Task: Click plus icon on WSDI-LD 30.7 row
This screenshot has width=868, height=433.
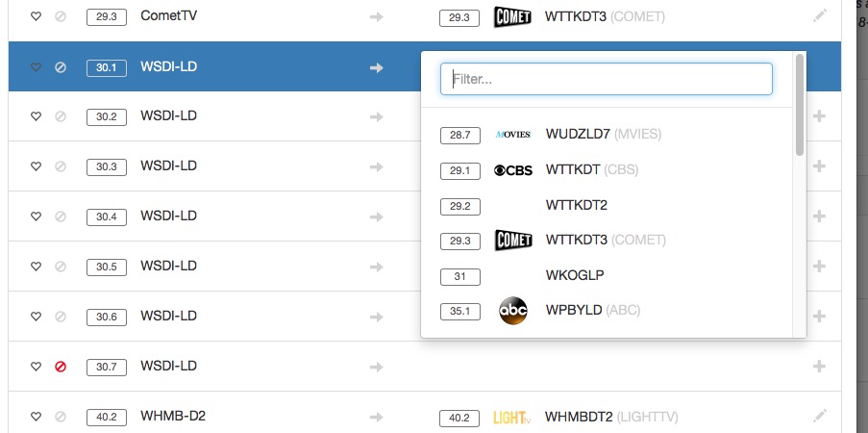Action: [x=819, y=367]
